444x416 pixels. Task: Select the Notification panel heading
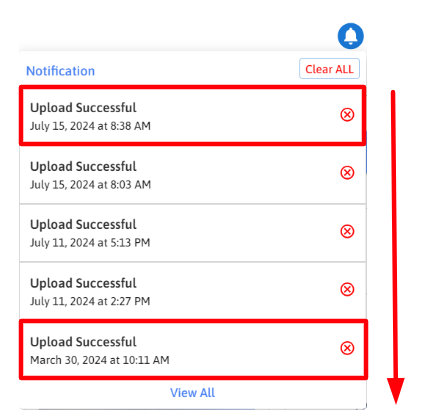tap(60, 71)
